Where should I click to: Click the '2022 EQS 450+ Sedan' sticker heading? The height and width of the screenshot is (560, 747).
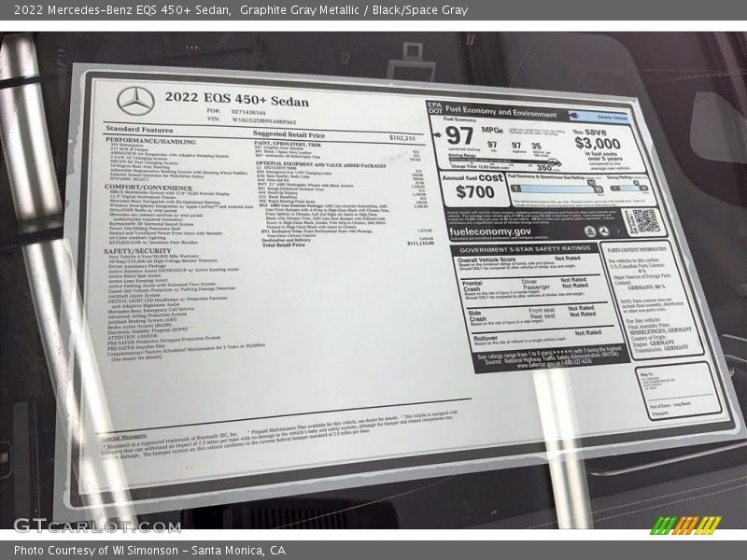[x=237, y=99]
